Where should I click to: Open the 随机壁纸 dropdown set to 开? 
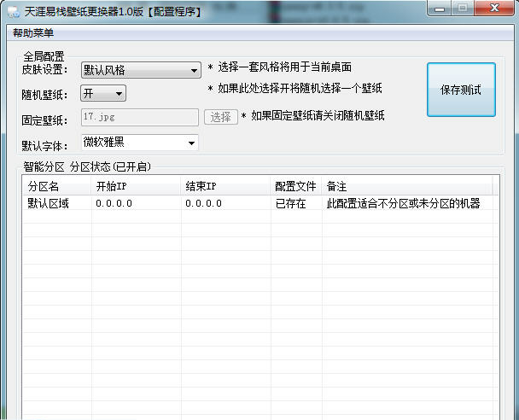pos(103,93)
